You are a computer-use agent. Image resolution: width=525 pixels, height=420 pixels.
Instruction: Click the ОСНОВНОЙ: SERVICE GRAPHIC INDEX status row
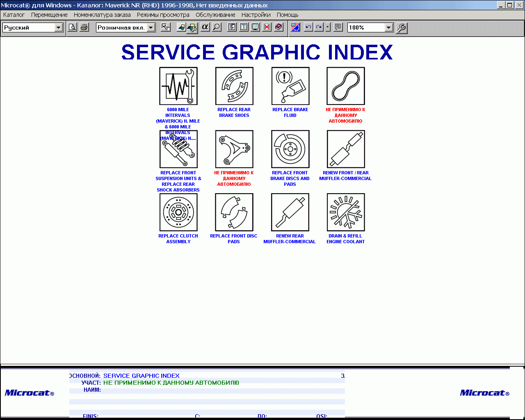click(x=207, y=376)
